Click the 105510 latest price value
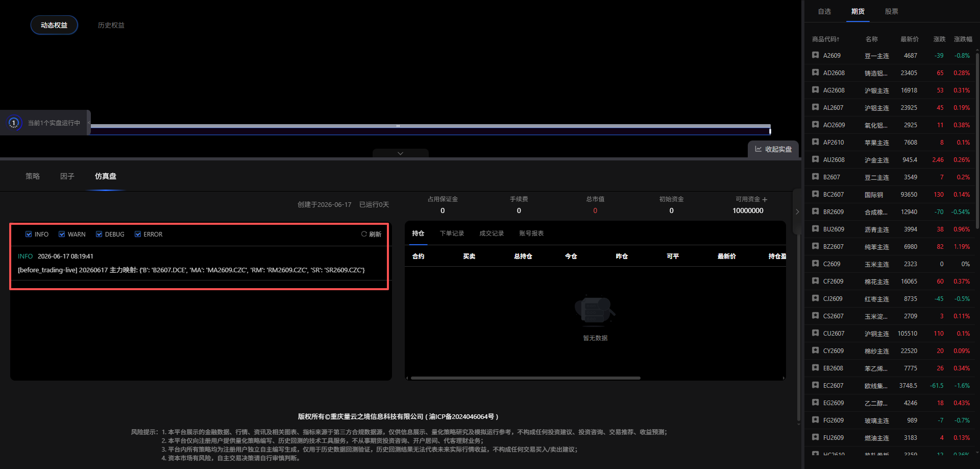The image size is (980, 469). 908,333
